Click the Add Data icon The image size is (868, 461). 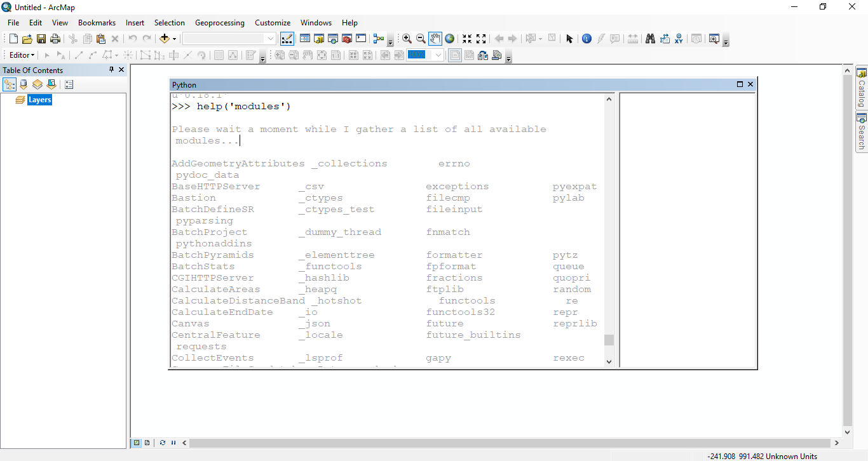click(164, 38)
